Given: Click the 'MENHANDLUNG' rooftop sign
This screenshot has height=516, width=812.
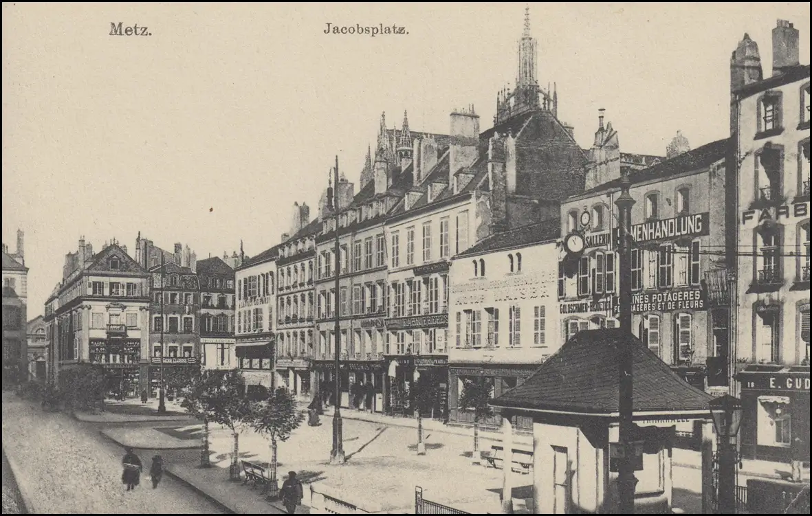Looking at the screenshot, I should [x=668, y=229].
